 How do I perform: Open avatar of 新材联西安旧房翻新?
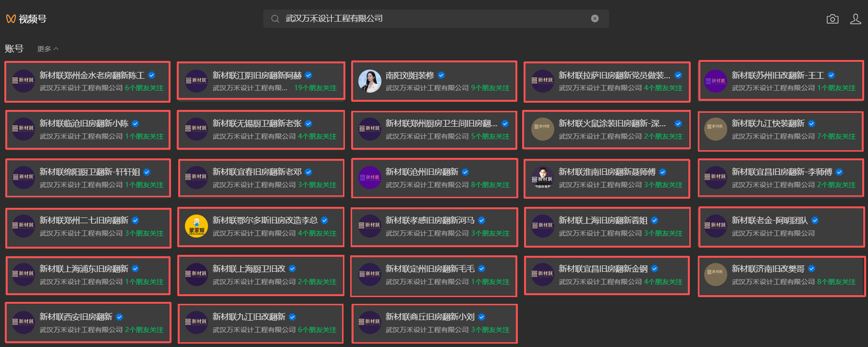[23, 323]
